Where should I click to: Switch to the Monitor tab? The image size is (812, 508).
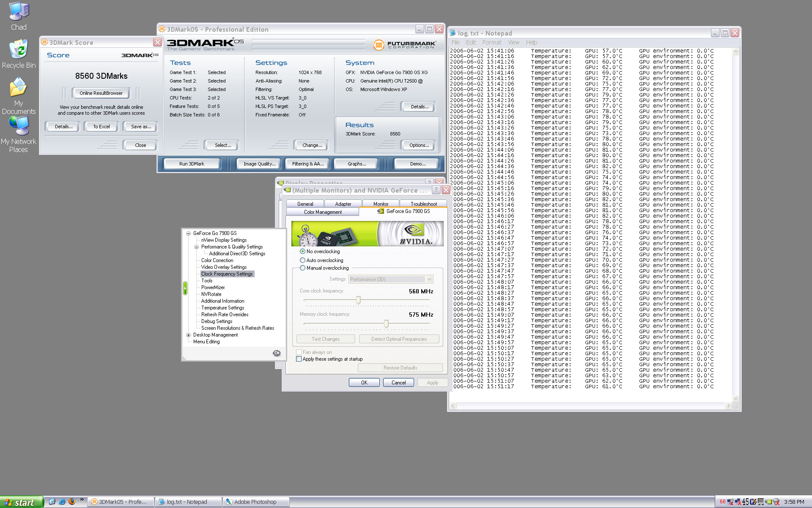381,204
